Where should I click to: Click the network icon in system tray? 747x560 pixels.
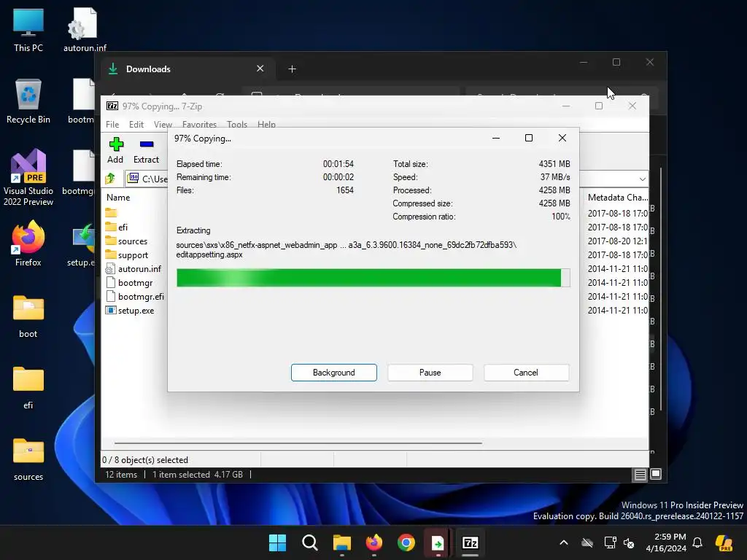pos(610,542)
